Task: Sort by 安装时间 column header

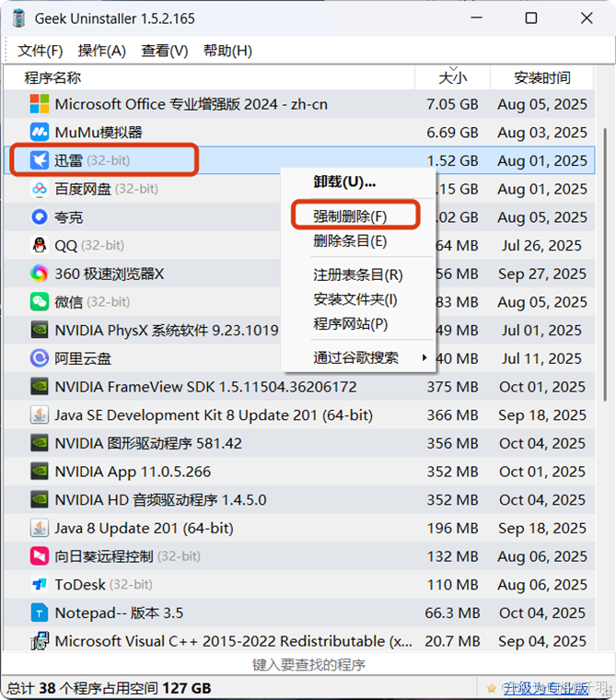Action: tap(542, 77)
